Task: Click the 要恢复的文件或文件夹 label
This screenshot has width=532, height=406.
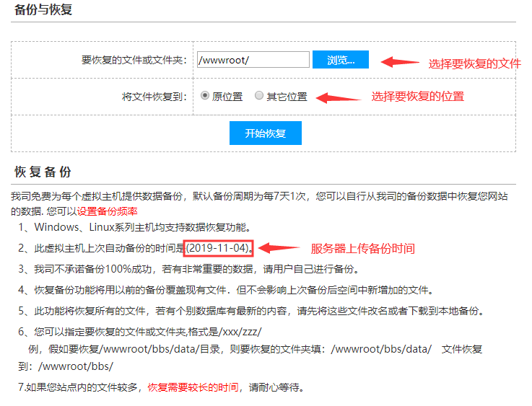Action: coord(134,60)
